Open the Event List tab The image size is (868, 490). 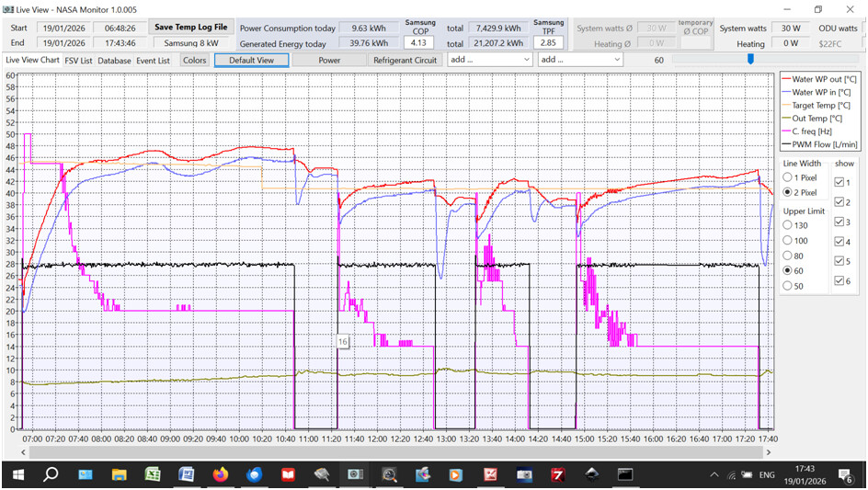[x=153, y=61]
